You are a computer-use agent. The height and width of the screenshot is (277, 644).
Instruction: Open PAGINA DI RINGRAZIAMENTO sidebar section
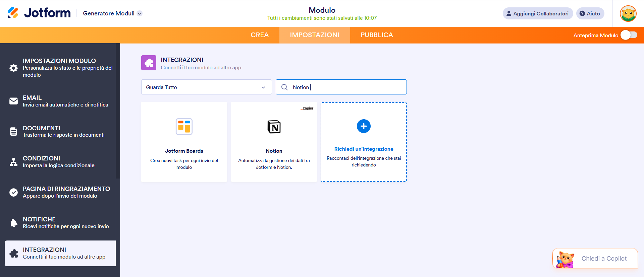tap(60, 192)
